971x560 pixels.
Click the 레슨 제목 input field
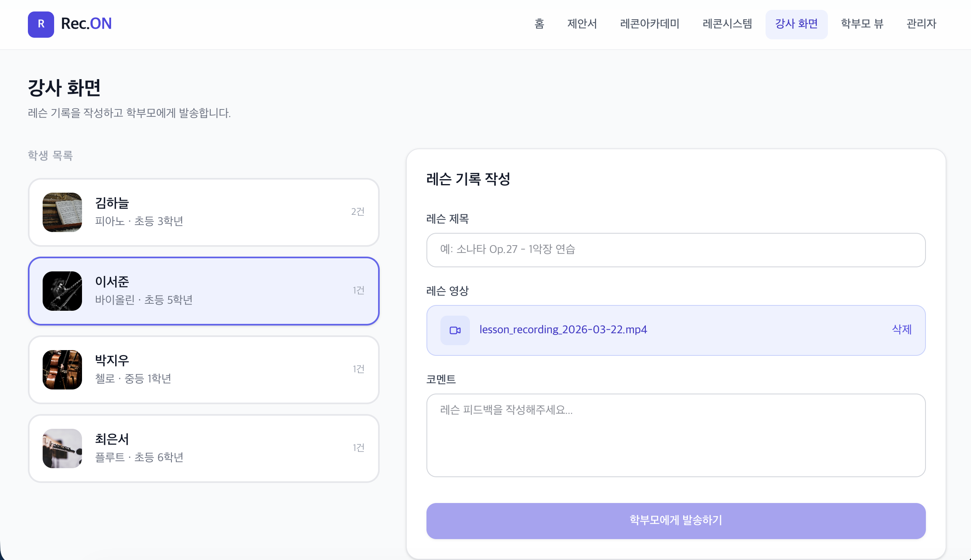(x=676, y=250)
